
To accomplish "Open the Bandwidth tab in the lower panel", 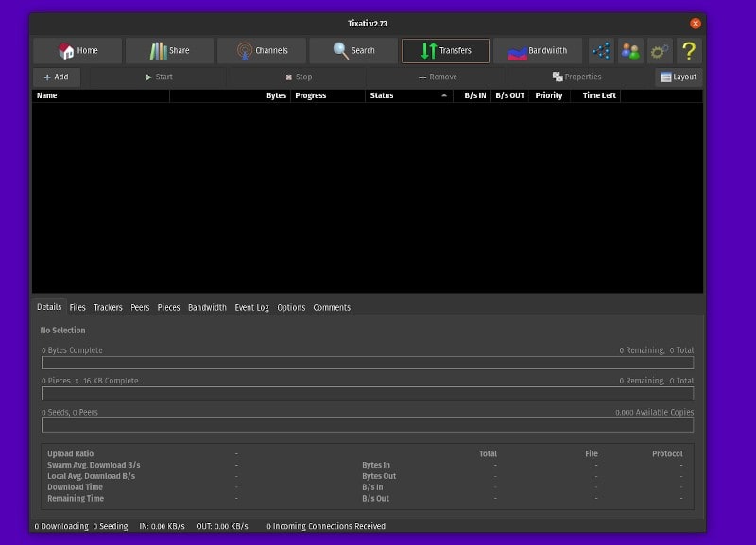I will [x=207, y=307].
